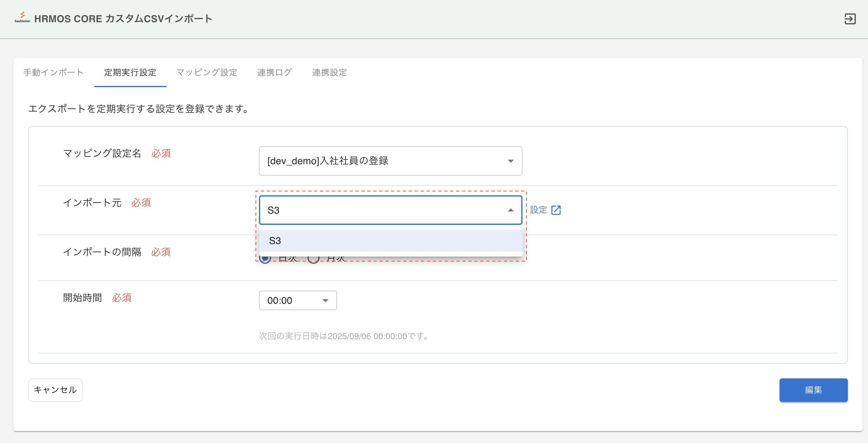This screenshot has height=443, width=868.
Task: Click the 編集 button
Action: (813, 390)
